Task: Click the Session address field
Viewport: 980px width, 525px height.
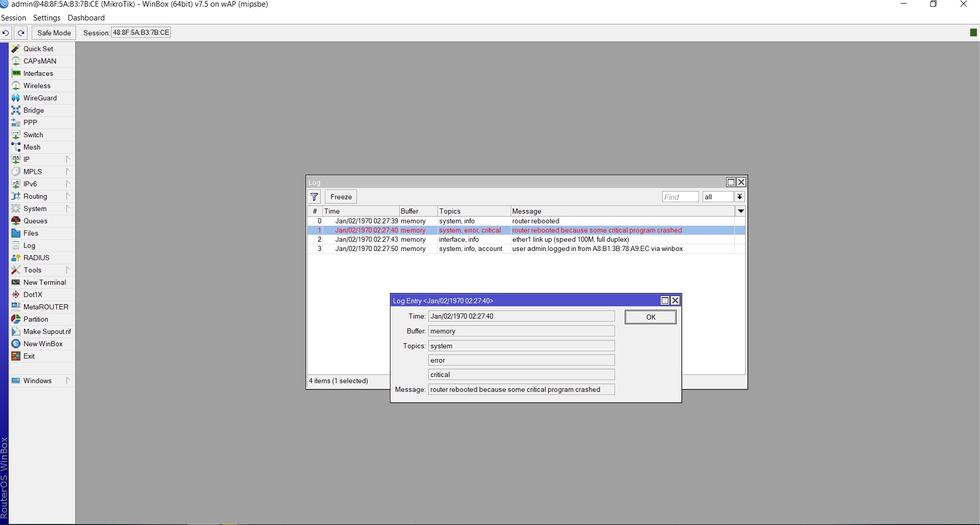Action: click(x=141, y=32)
